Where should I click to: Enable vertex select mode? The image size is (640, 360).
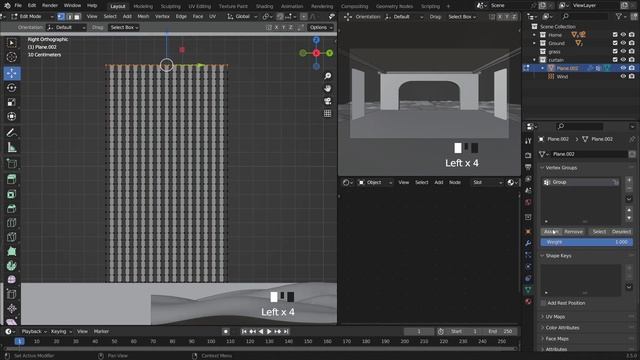[x=61, y=17]
